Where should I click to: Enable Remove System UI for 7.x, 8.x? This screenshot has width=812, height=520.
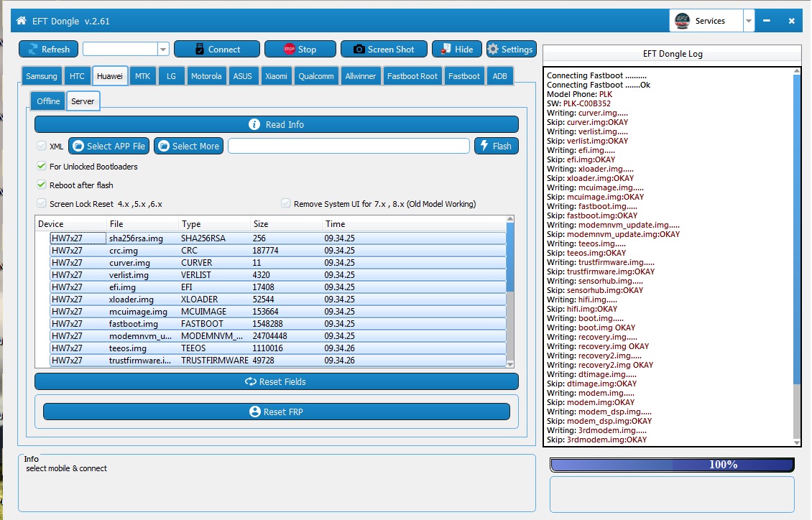(286, 203)
